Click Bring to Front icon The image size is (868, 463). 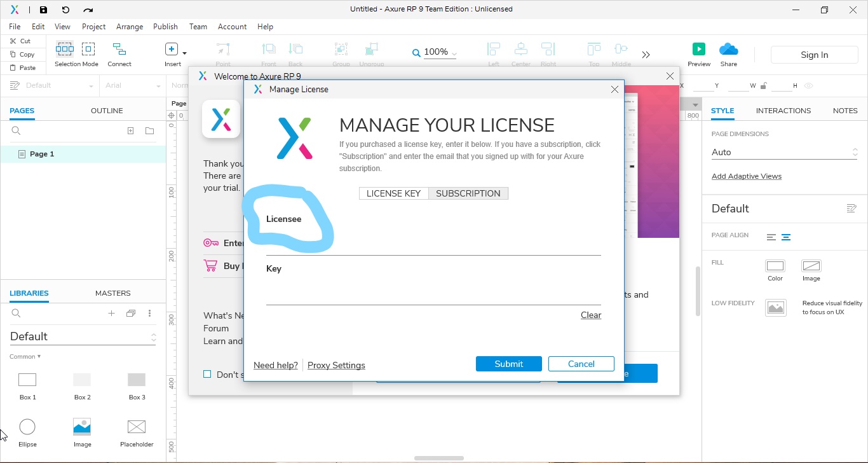pyautogui.click(x=269, y=49)
